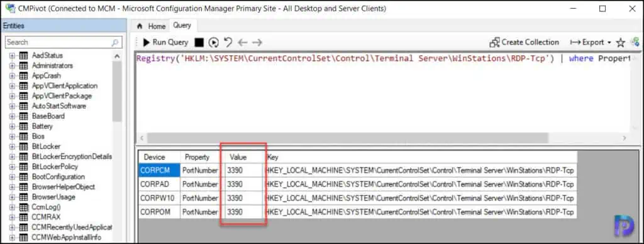The width and height of the screenshot is (644, 244).
Task: Expand the AadStatus entity
Action: tap(12, 55)
